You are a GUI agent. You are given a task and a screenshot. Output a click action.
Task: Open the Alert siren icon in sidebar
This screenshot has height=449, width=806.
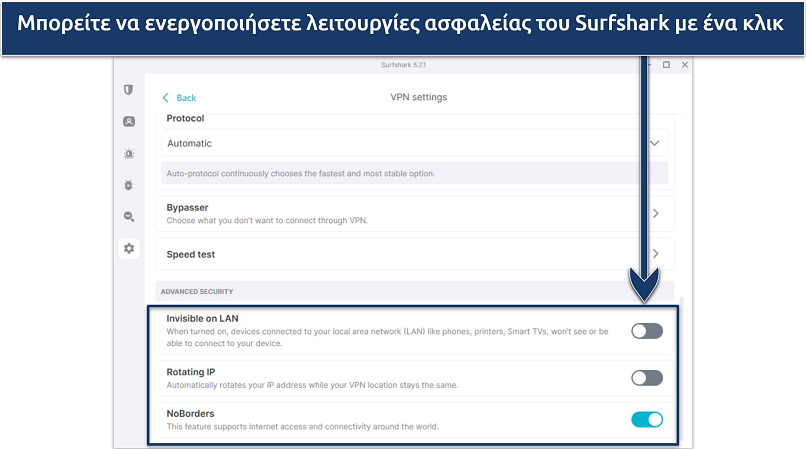pos(129,154)
